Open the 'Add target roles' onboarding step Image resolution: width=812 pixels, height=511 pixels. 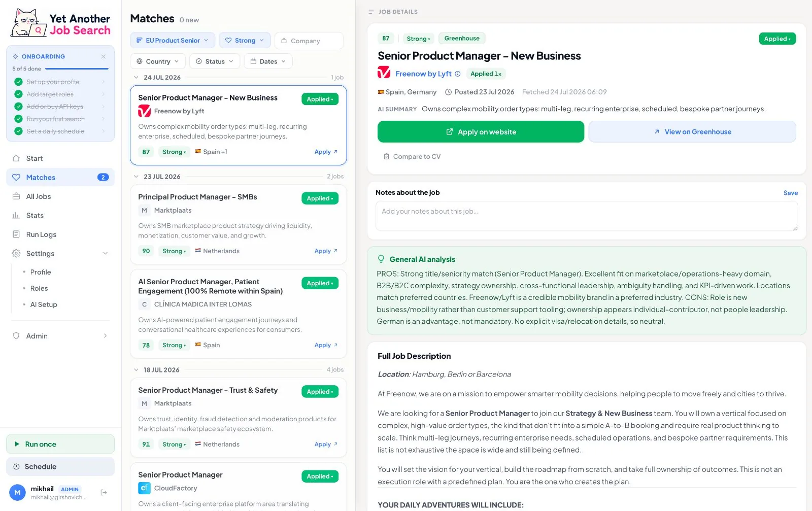pyautogui.click(x=60, y=94)
